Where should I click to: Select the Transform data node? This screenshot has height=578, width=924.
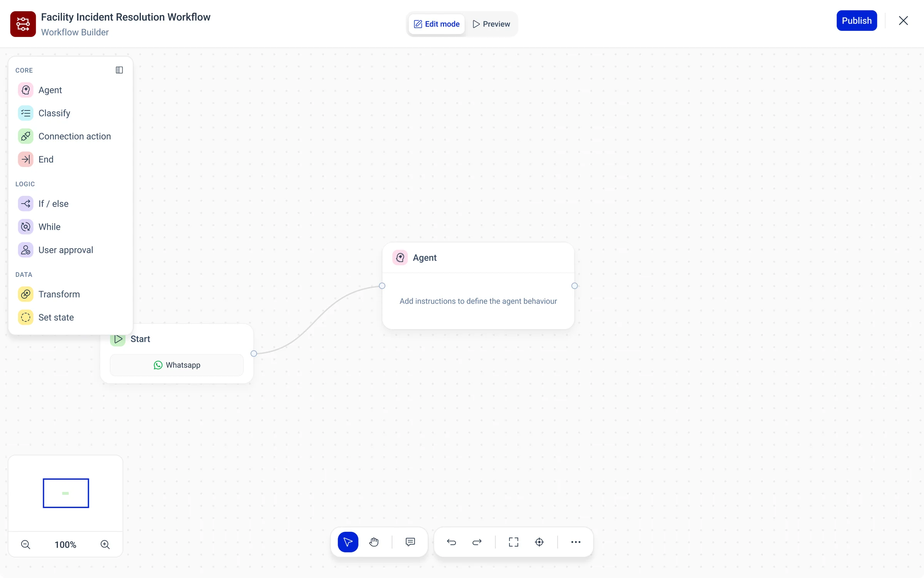(x=70, y=294)
